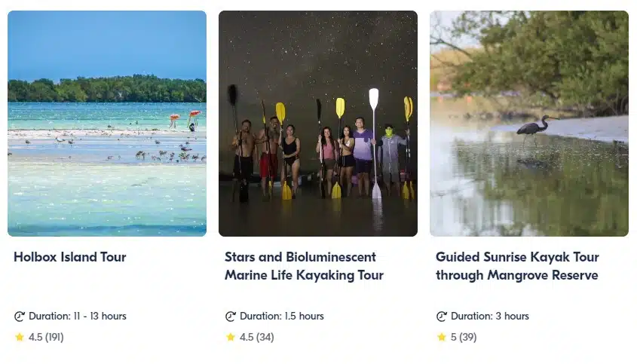Click the white paddle in kayaking photo

(x=375, y=143)
